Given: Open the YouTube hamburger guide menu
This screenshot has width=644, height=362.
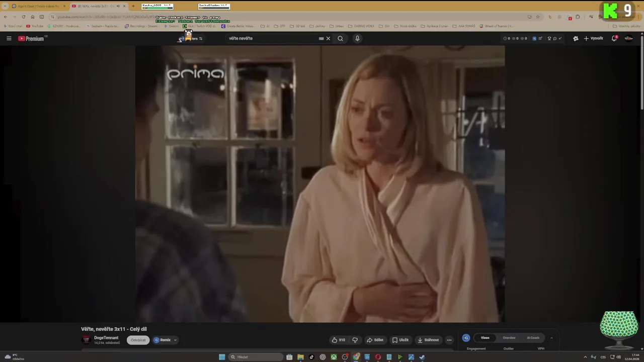Looking at the screenshot, I should tap(9, 38).
